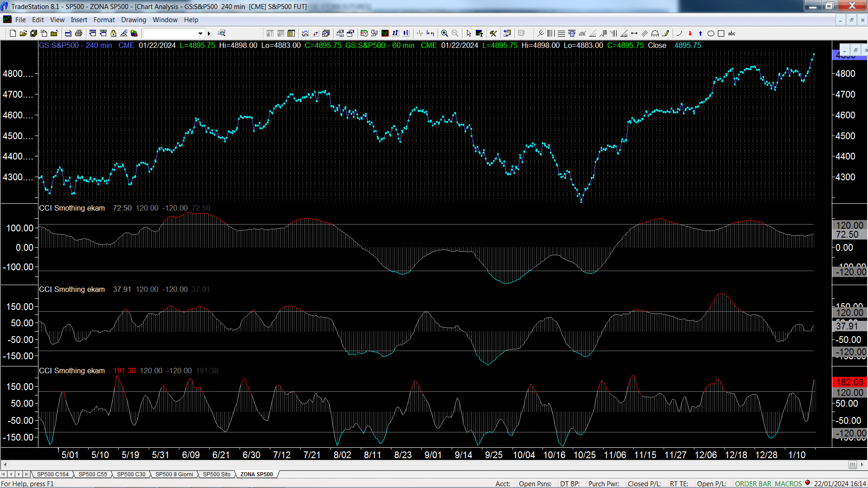Click the first CCI Smothing ekam label
The width and height of the screenshot is (868, 488).
pos(72,208)
